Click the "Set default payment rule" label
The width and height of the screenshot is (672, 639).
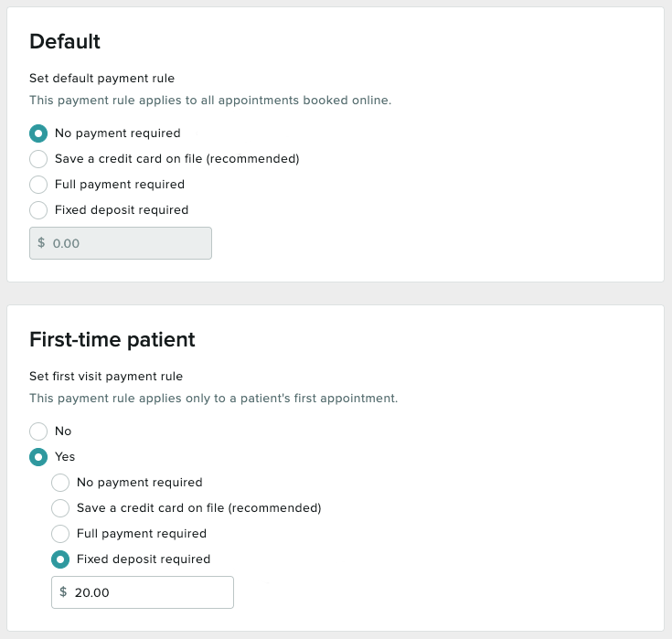(101, 78)
